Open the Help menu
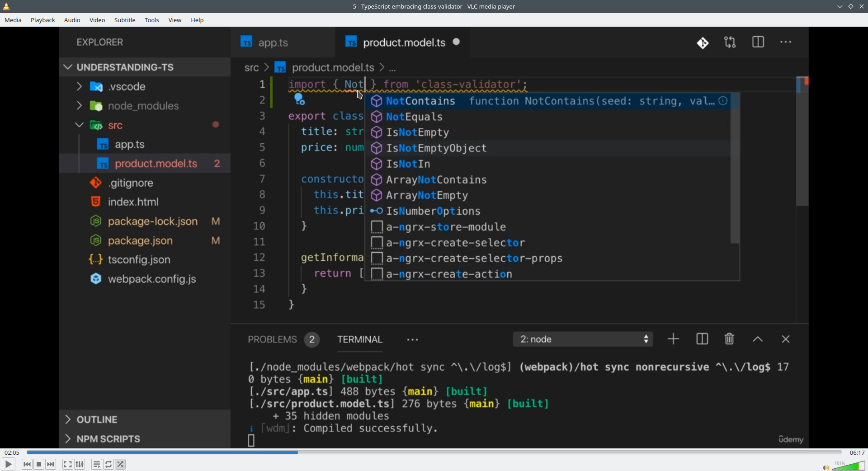Image resolution: width=868 pixels, height=471 pixels. tap(198, 20)
